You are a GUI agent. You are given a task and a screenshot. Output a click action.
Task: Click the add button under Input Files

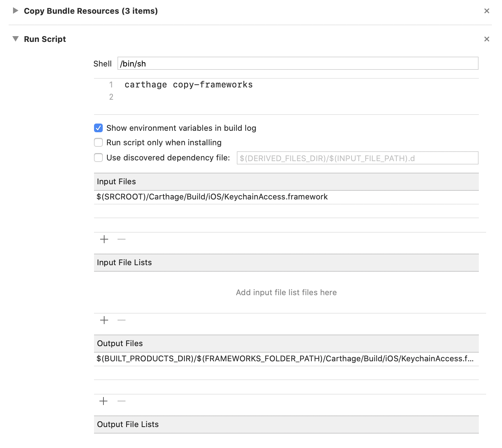click(104, 239)
